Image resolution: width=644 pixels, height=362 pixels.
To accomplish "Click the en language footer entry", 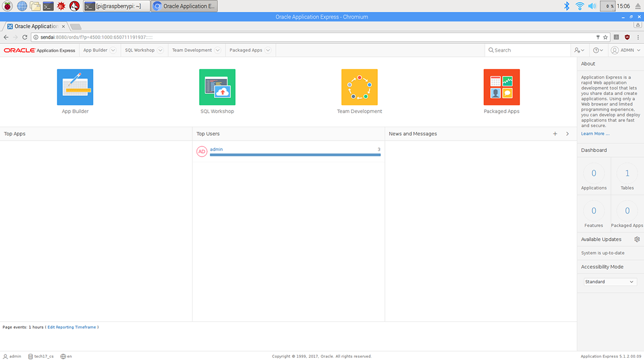I will click(67, 356).
